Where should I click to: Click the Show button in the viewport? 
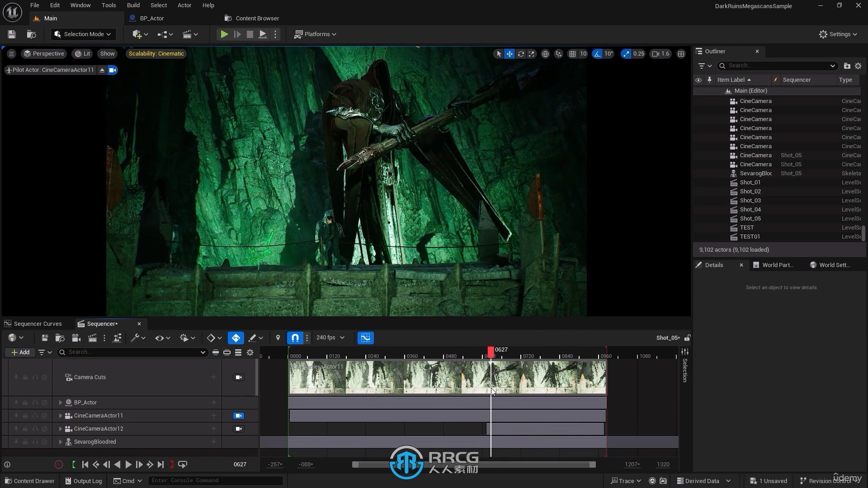[x=107, y=54]
